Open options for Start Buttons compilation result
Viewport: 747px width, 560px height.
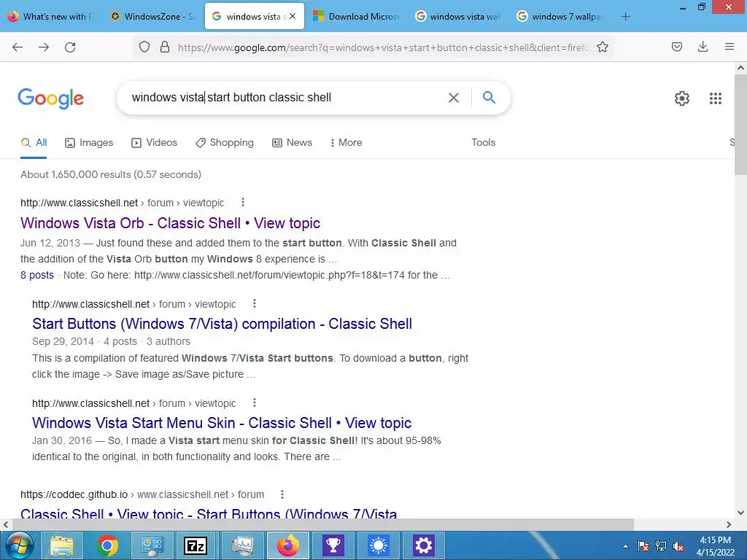(255, 304)
